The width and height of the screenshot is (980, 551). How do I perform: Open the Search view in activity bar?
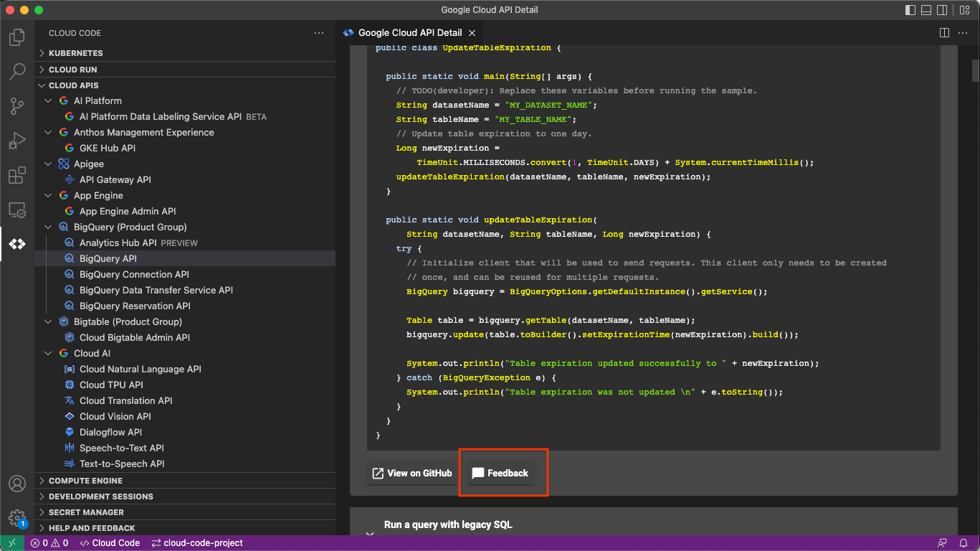(17, 72)
